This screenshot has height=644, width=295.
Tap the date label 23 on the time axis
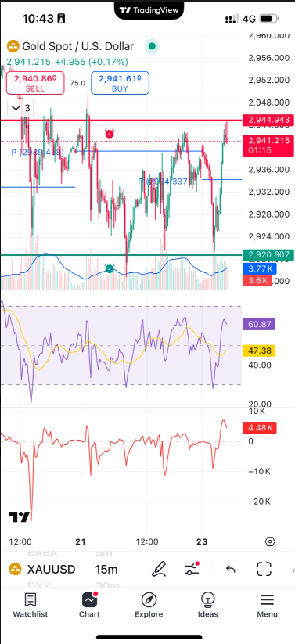click(x=202, y=541)
